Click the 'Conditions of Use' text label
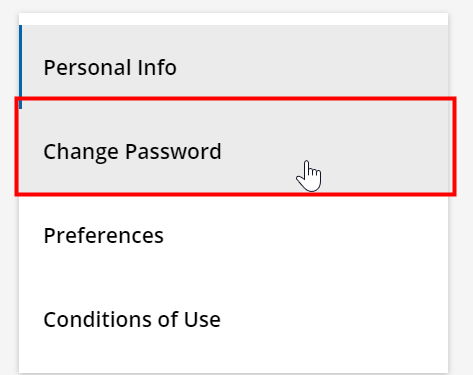The image size is (473, 375). point(132,320)
